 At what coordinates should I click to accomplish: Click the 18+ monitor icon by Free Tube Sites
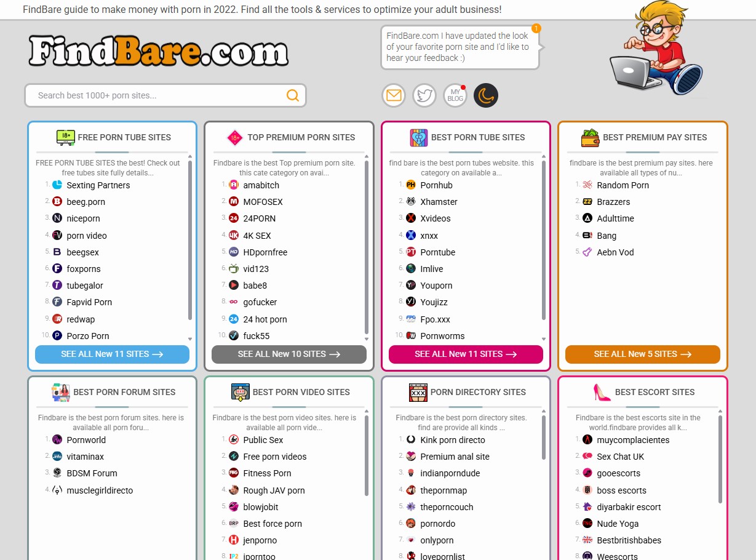[x=65, y=137]
